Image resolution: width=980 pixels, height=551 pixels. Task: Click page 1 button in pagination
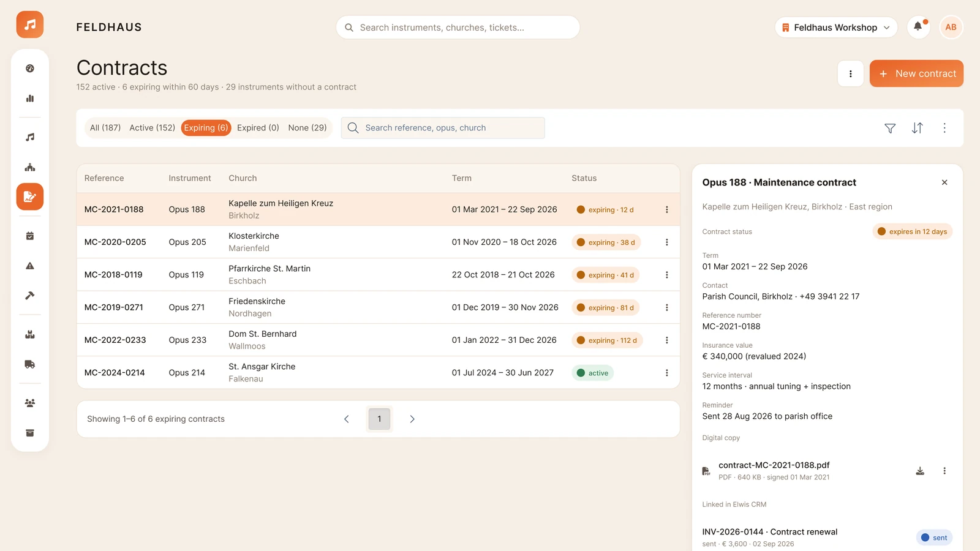[x=379, y=419]
